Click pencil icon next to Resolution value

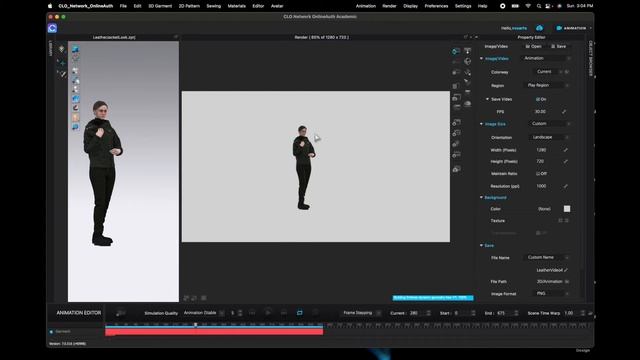(x=565, y=186)
